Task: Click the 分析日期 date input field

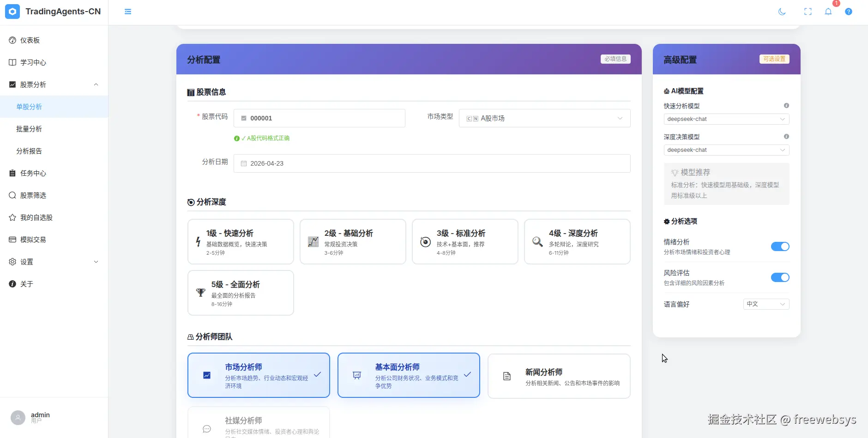Action: (433, 163)
